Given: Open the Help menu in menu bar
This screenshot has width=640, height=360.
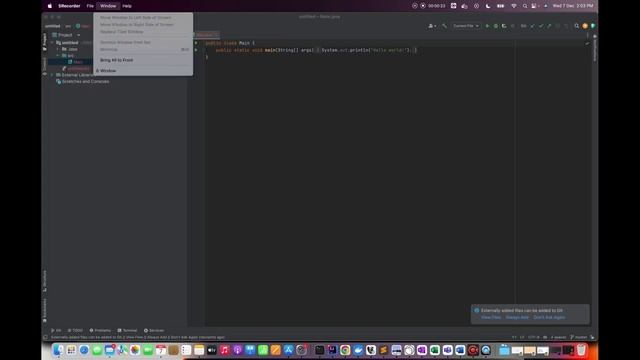Looking at the screenshot, I should point(127,6).
